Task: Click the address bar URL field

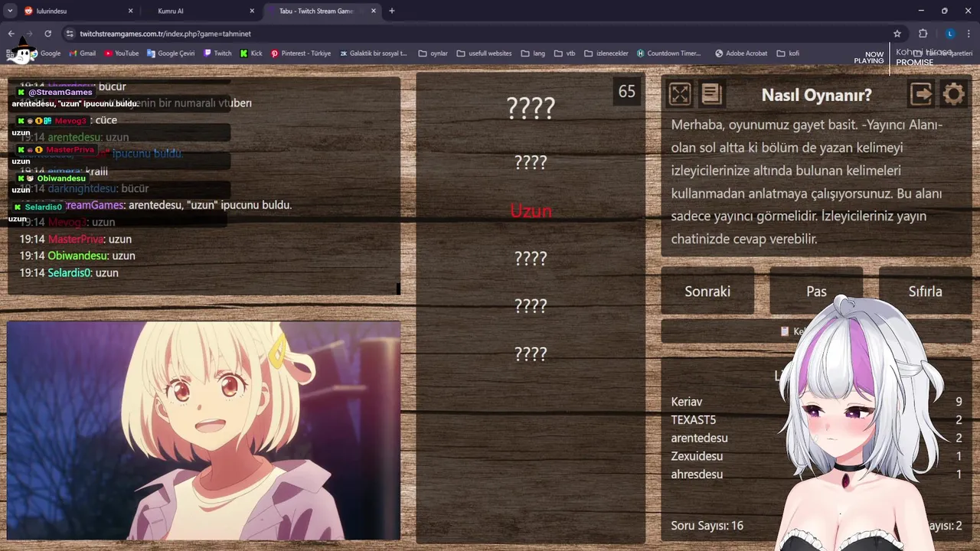Action: 482,34
